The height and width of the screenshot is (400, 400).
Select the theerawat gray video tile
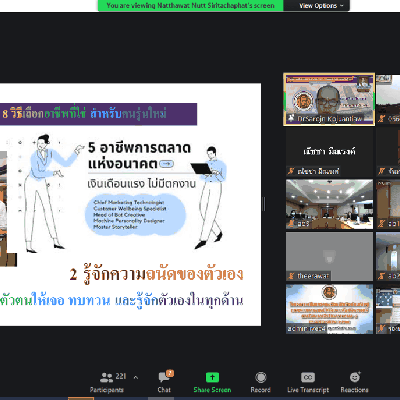click(329, 256)
